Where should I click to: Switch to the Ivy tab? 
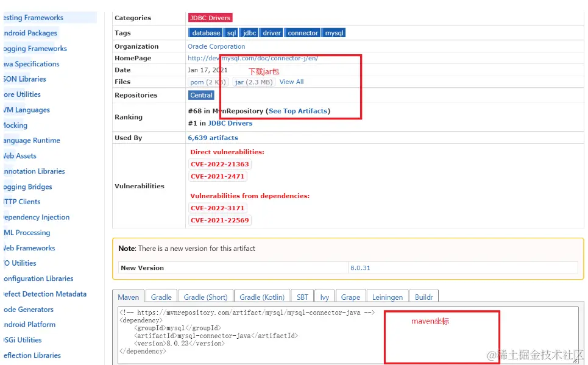tap(324, 297)
